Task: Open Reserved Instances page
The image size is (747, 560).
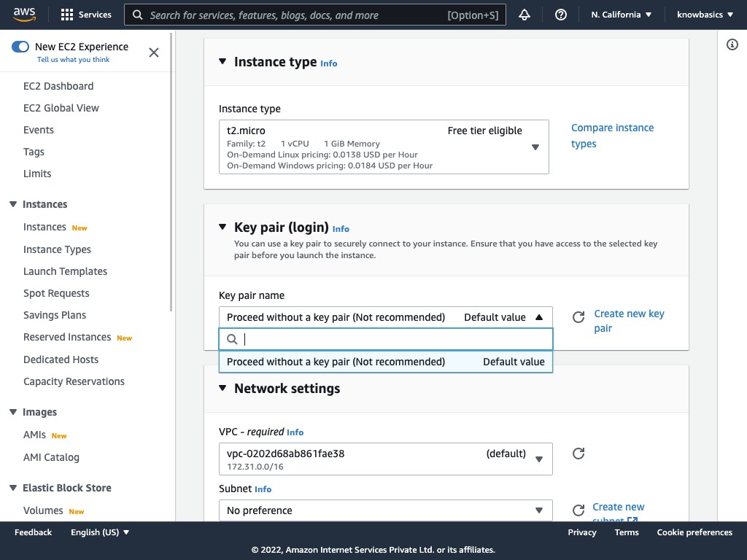Action: [67, 337]
